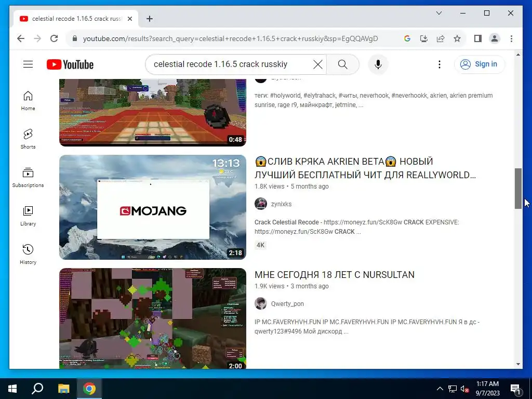Open the taskbar clock and date

[x=487, y=389]
